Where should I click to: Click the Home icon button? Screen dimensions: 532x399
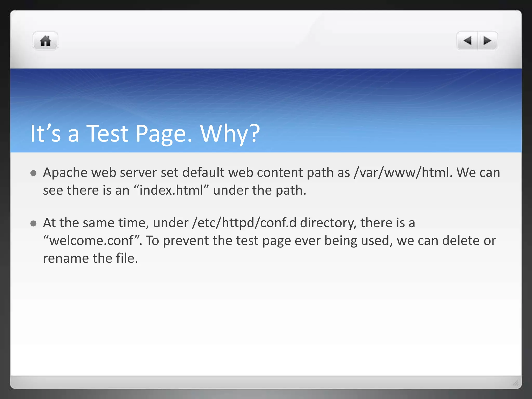click(45, 41)
